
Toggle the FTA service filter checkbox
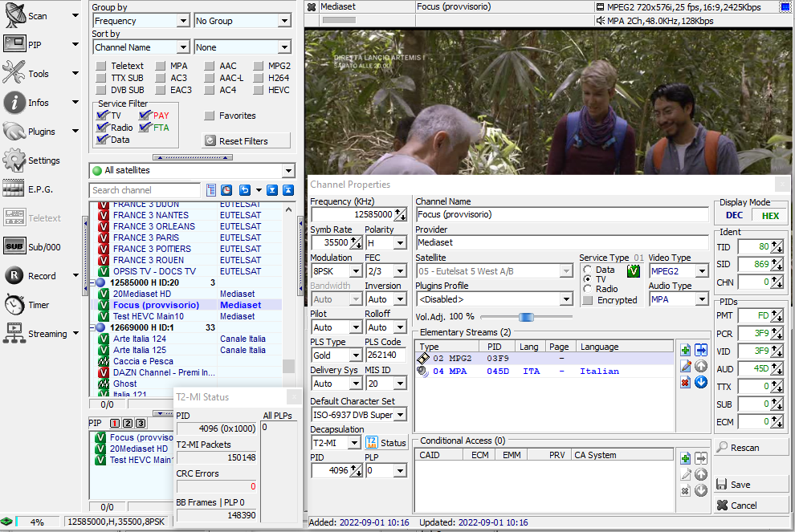coord(145,128)
